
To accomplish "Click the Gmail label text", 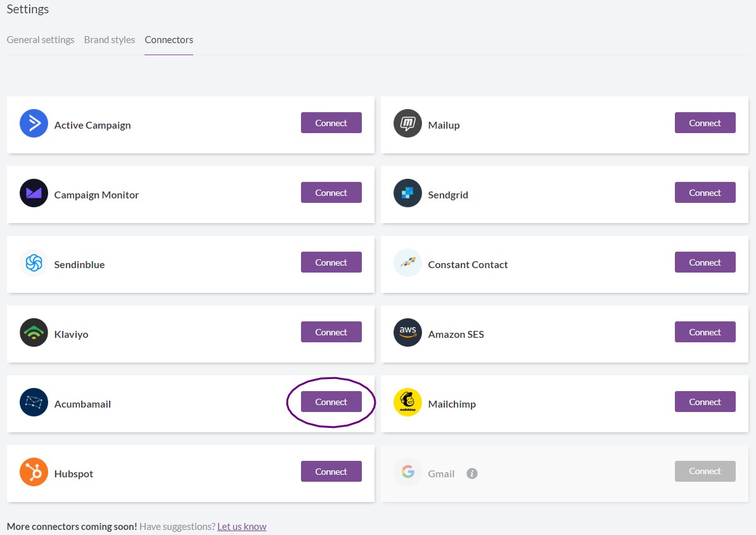I will [x=441, y=474].
